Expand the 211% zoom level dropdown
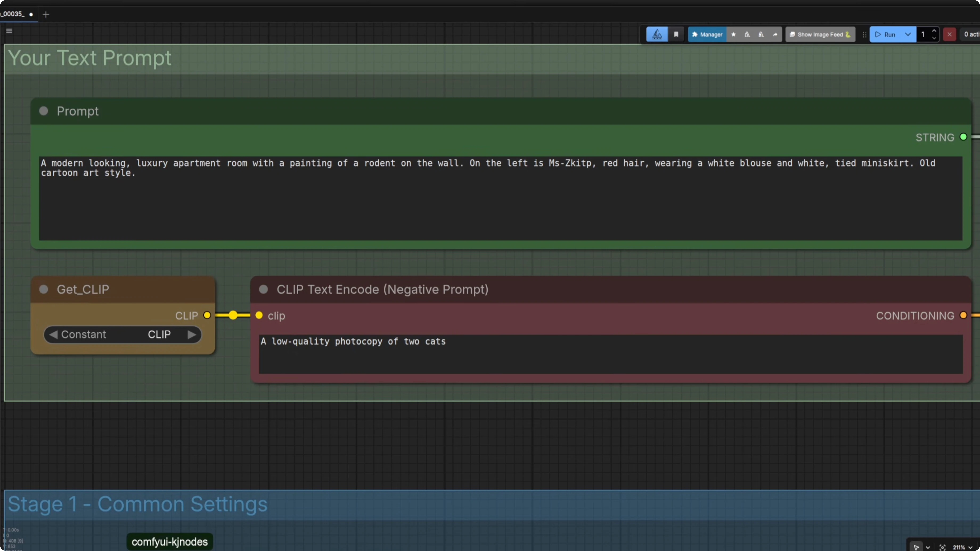This screenshot has width=980, height=551. [x=970, y=547]
